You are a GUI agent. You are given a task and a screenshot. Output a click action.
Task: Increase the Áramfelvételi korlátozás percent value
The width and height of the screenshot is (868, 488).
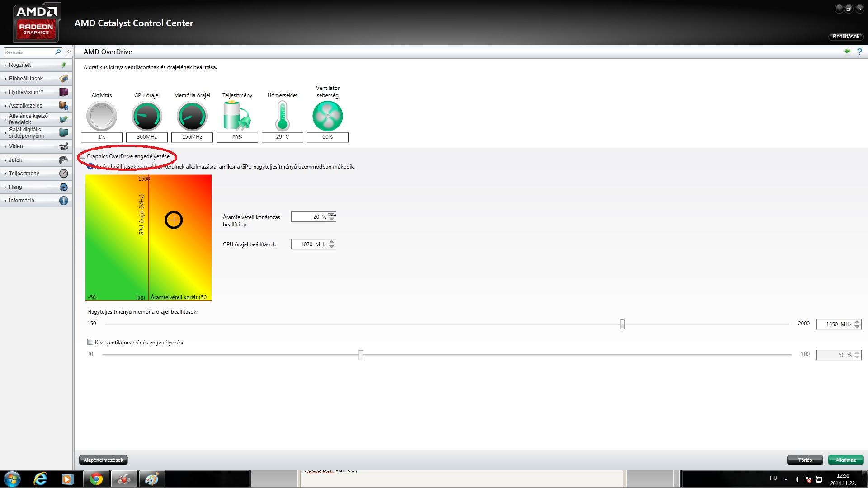332,215
